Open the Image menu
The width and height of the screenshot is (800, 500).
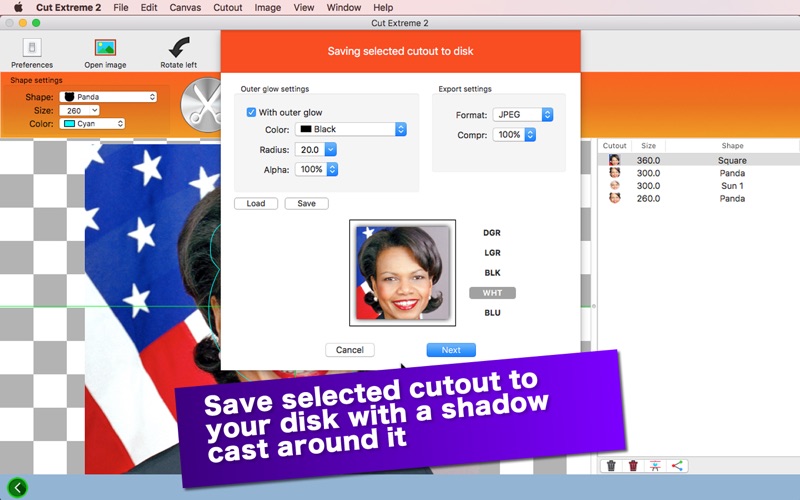267,7
